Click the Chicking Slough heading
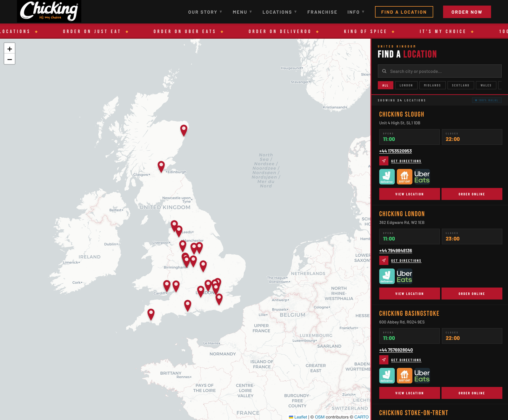Screen dimensions: 508x420 [402, 114]
